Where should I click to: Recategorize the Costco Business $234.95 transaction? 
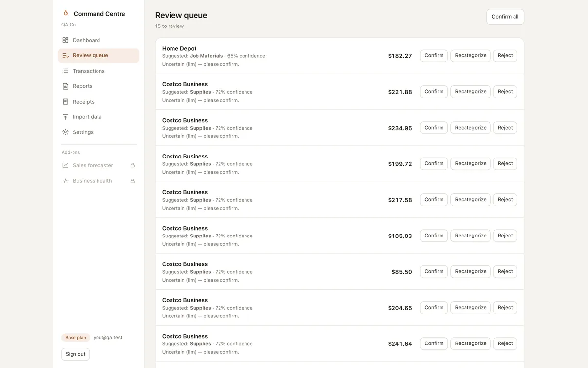tap(470, 128)
